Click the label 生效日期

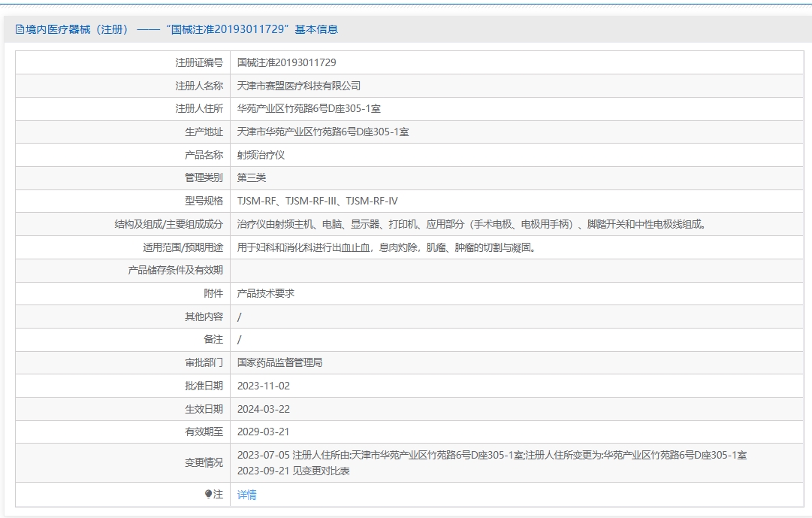click(x=204, y=409)
